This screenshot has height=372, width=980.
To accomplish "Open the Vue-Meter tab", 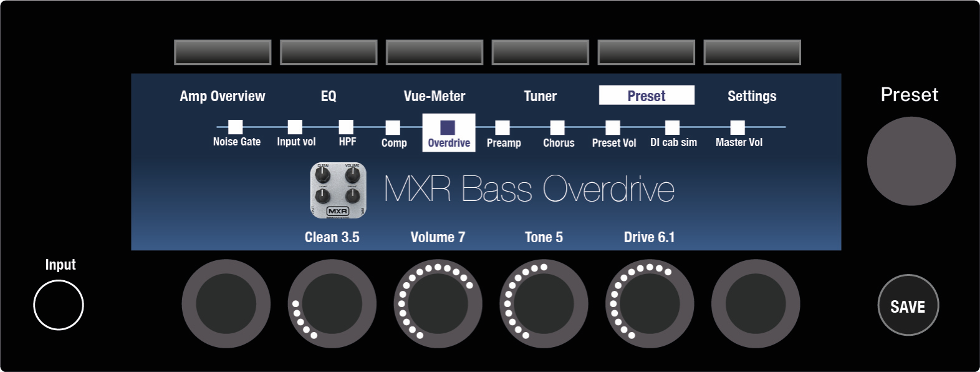I will 435,96.
